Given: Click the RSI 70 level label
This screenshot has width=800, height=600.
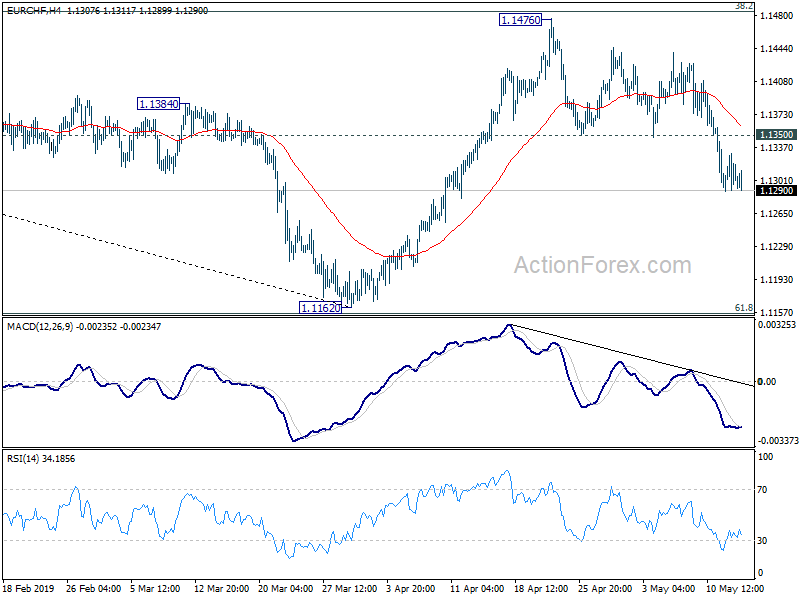Looking at the screenshot, I should point(762,490).
